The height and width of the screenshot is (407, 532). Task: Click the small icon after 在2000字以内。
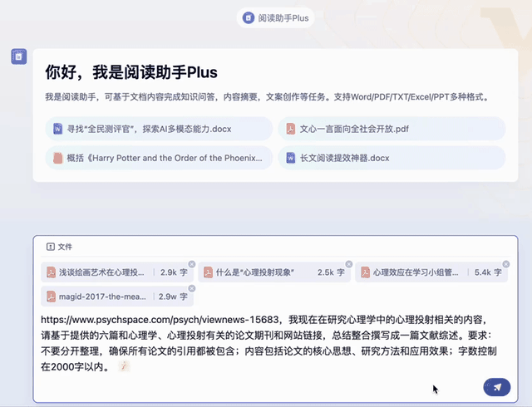pos(124,366)
